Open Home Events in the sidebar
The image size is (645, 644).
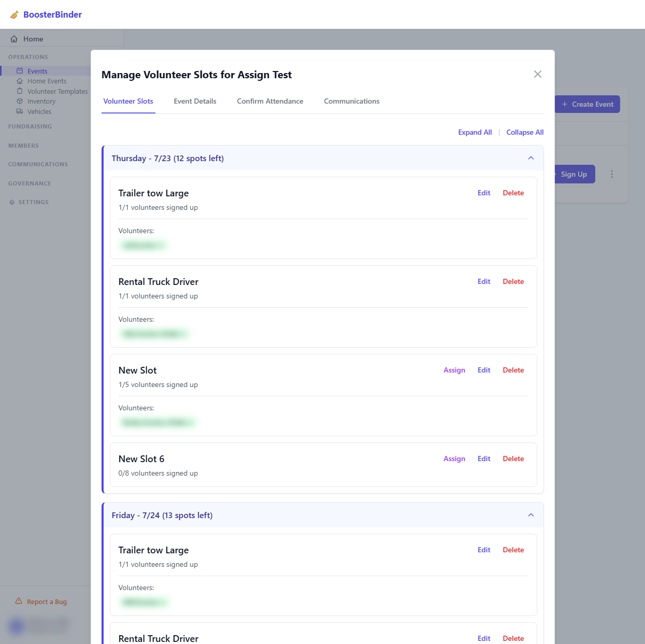click(47, 81)
